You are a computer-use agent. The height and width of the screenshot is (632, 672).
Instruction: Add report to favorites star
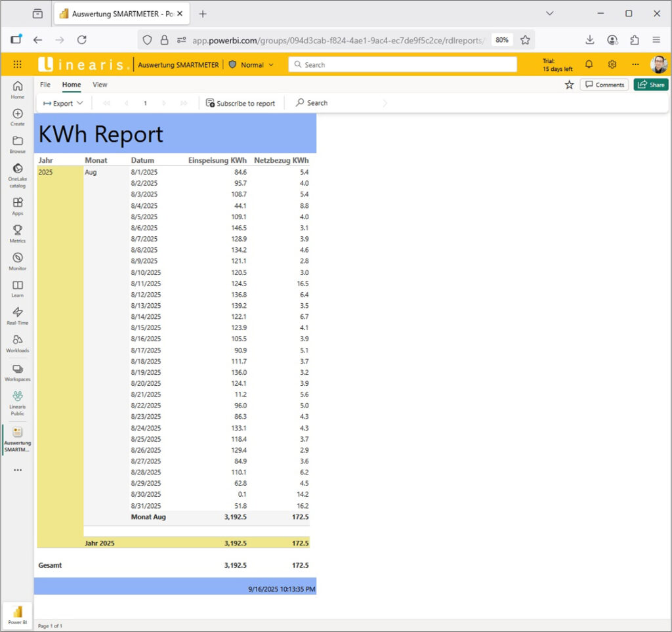(x=569, y=85)
